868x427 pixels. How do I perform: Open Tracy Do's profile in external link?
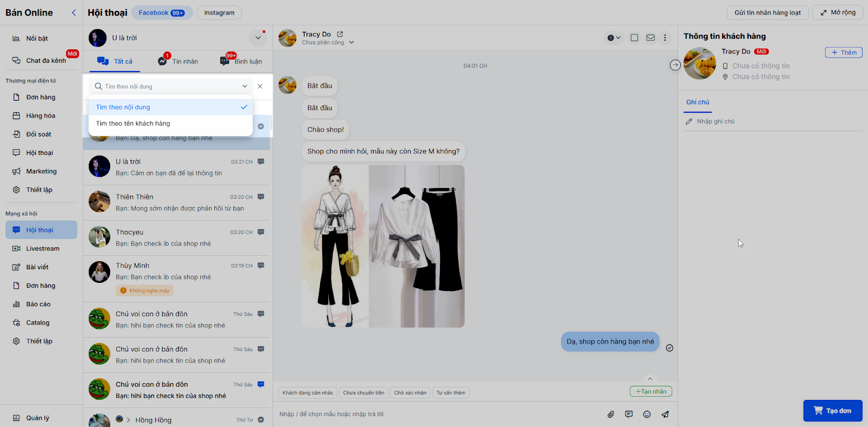tap(340, 34)
